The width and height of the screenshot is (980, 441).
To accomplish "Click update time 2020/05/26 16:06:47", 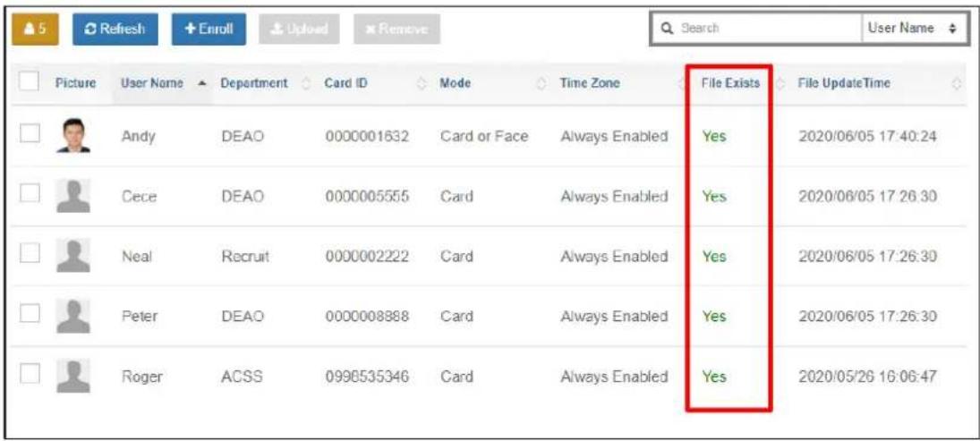I will [x=867, y=377].
